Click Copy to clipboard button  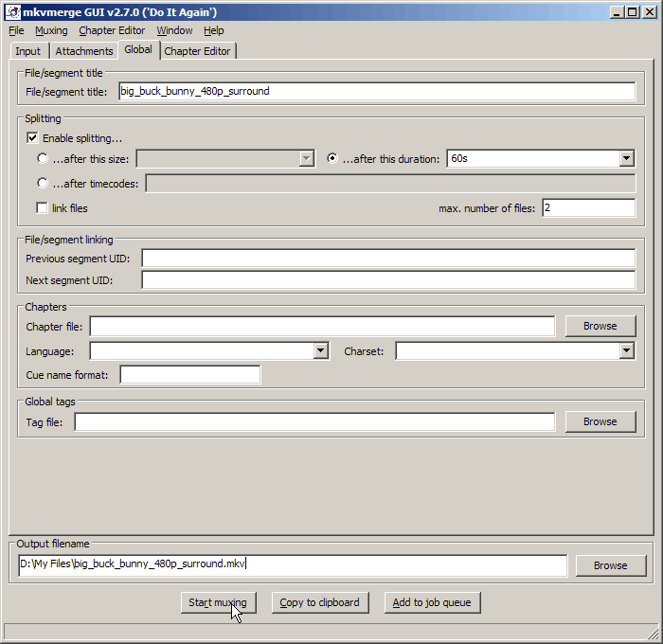coord(320,602)
